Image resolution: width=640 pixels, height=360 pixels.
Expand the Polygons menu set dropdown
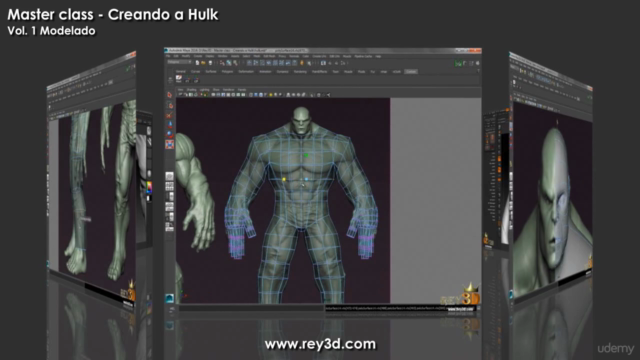(x=180, y=62)
